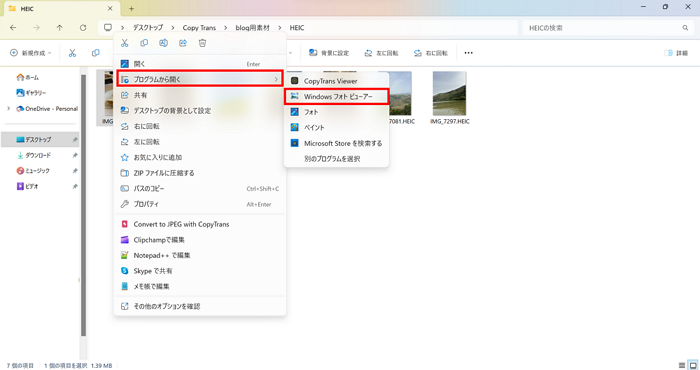Open with ペイント
700x370 pixels.
tap(337, 128)
